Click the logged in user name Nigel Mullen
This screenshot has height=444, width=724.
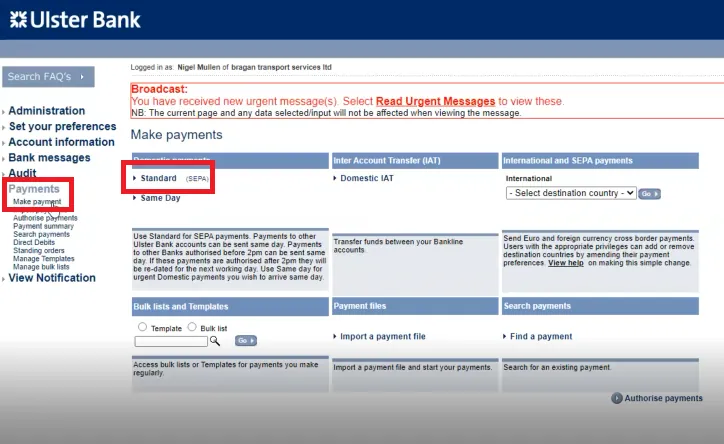click(199, 67)
